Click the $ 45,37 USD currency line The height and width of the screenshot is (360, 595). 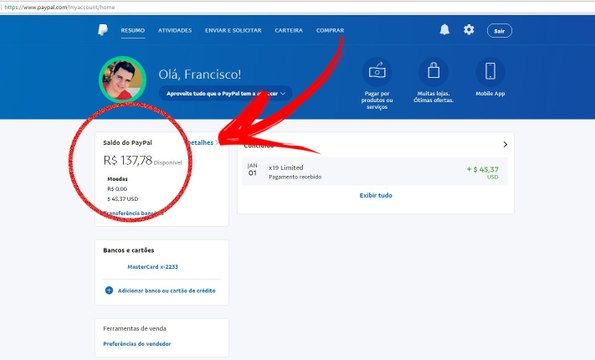pyautogui.click(x=123, y=199)
